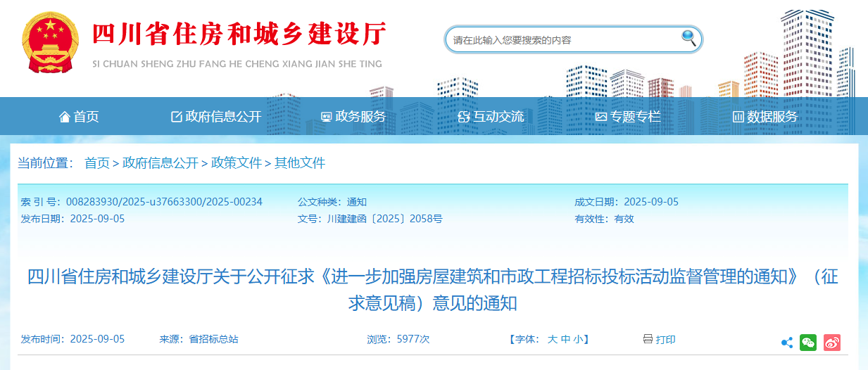Screen dimensions: 868x370
Task: Share via the red Weibo icon
Action: click(x=832, y=343)
